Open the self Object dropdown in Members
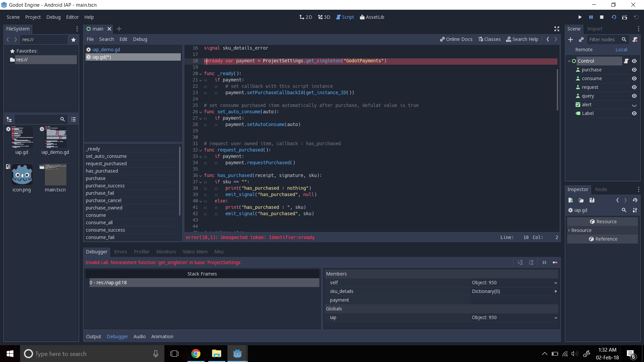The width and height of the screenshot is (644, 362). click(556, 283)
